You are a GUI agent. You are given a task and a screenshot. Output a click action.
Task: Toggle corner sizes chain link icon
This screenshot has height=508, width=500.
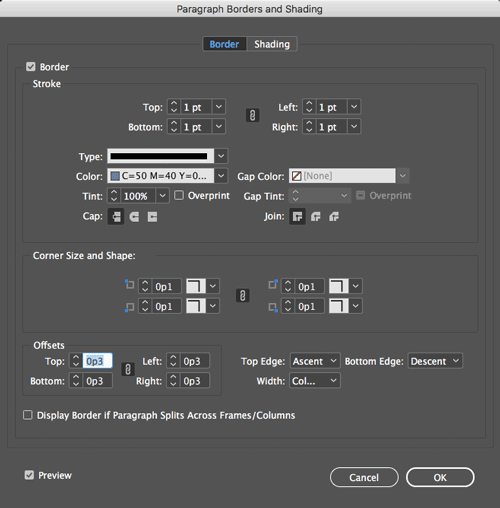[x=243, y=296]
